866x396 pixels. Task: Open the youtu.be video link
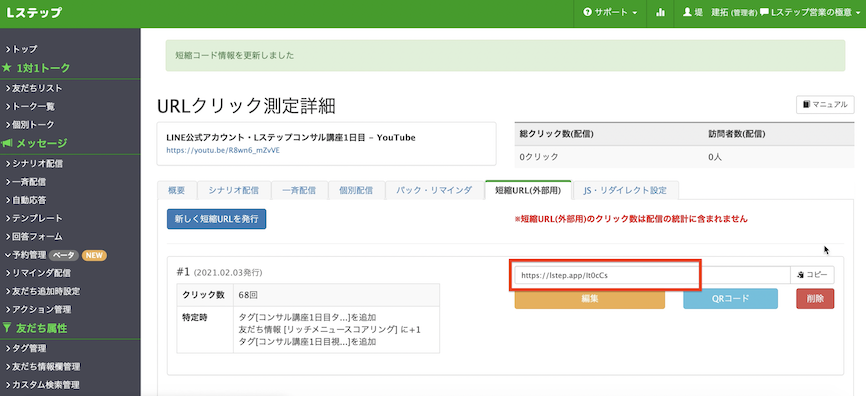pos(223,150)
